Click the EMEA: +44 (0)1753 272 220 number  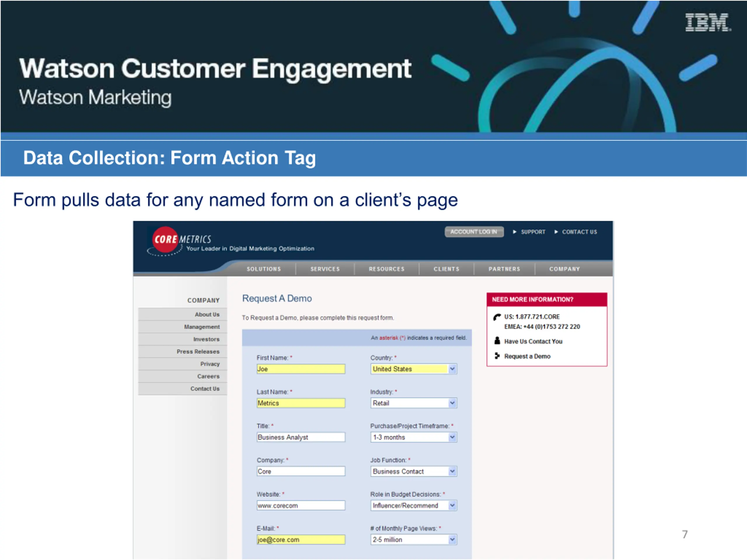(x=542, y=326)
